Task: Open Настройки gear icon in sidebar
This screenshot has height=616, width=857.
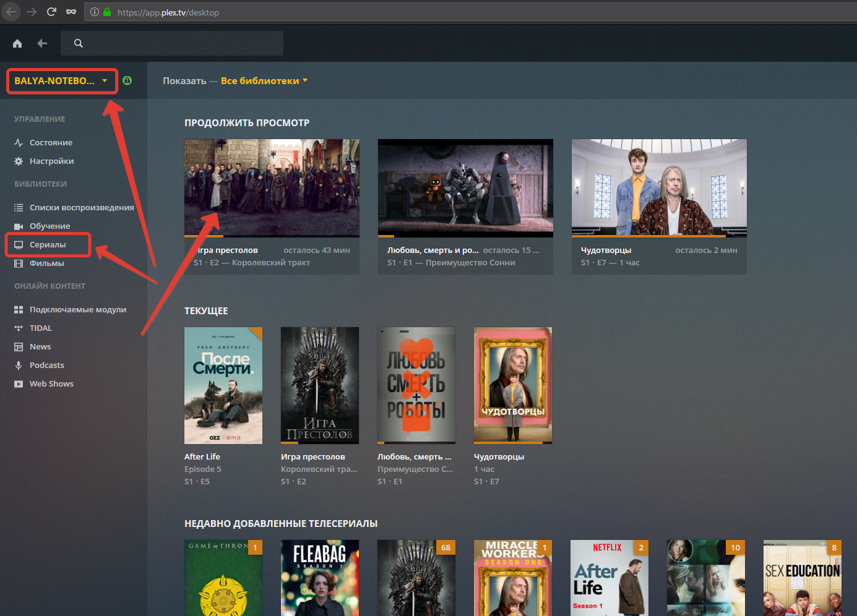Action: click(19, 161)
